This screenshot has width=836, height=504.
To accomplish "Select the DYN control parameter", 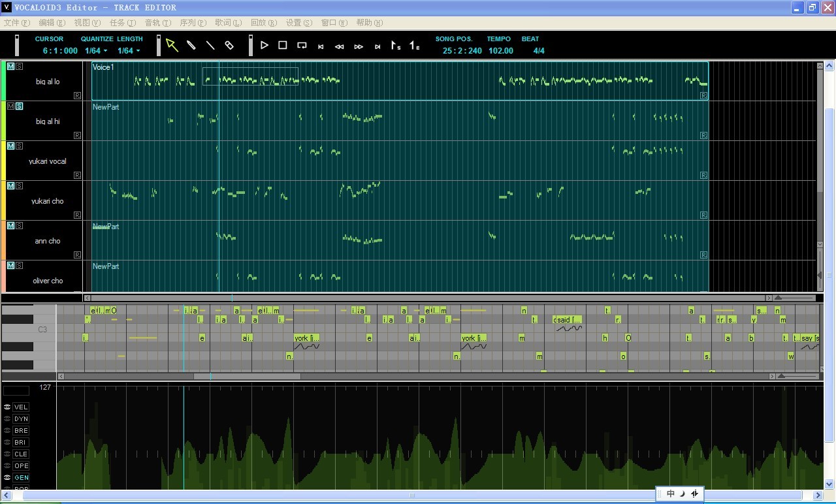I will click(x=21, y=418).
